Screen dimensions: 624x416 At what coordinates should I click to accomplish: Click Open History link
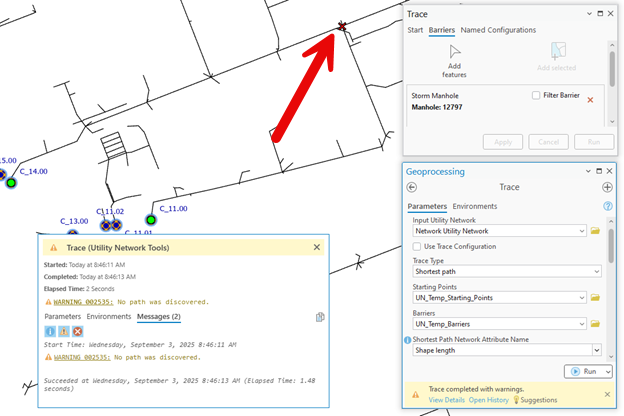click(x=489, y=400)
